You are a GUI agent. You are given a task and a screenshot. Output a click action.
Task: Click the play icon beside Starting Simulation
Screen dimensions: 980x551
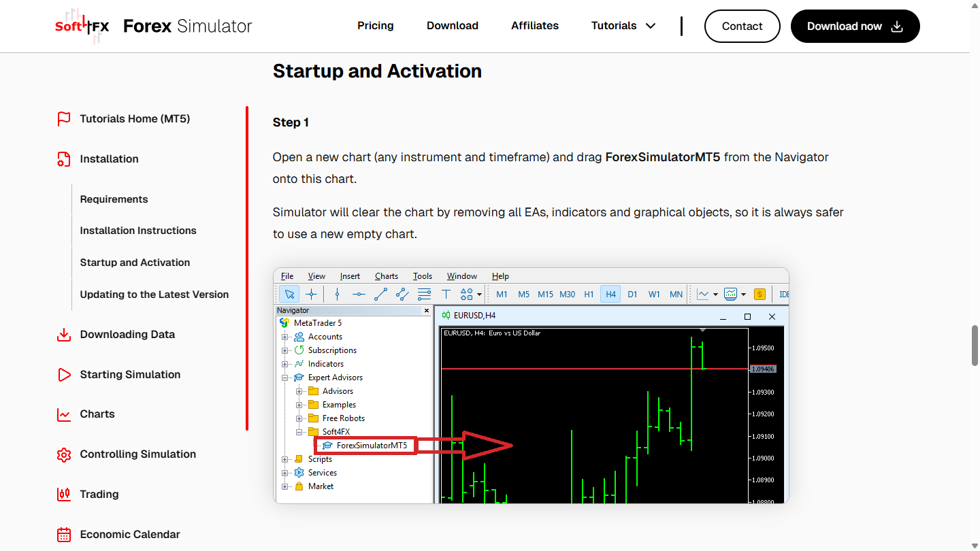64,375
